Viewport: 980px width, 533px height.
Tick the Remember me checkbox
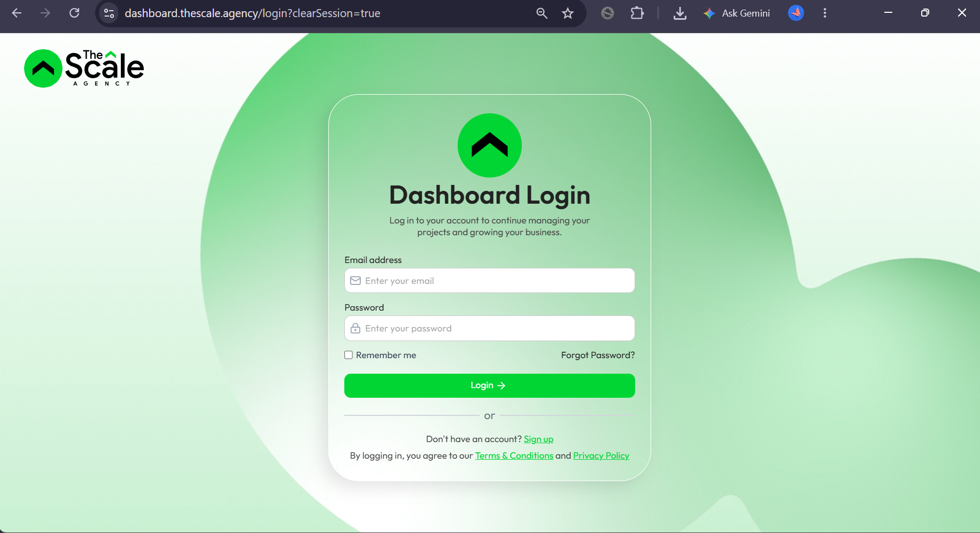349,355
